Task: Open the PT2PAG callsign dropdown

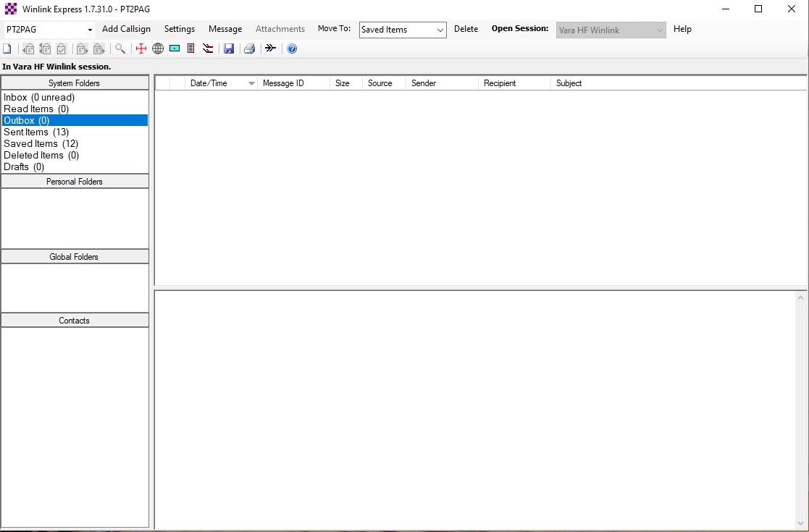Action: coord(90,30)
